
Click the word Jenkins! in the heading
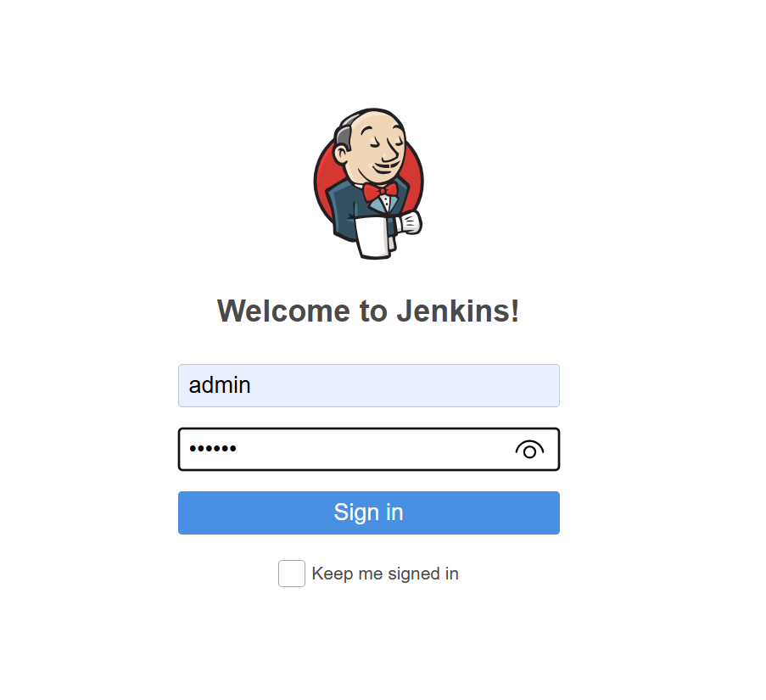coord(458,311)
